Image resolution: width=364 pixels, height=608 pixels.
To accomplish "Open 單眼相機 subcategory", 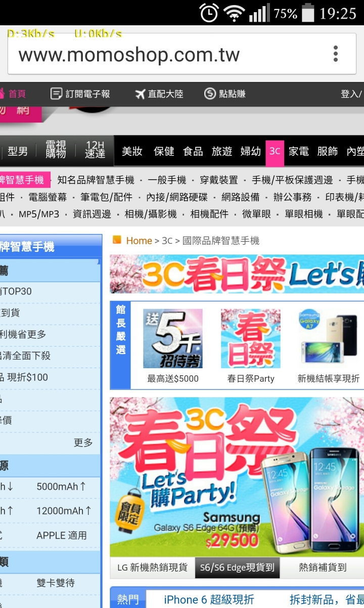I will tap(303, 214).
